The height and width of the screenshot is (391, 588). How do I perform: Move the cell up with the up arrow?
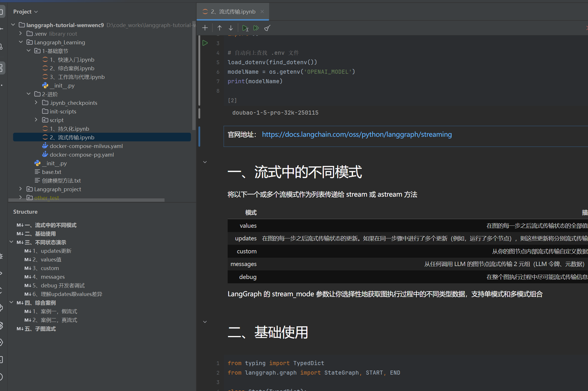220,28
